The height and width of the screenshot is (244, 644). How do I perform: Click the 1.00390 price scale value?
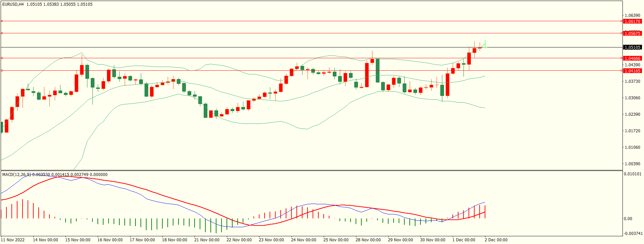tap(632, 164)
